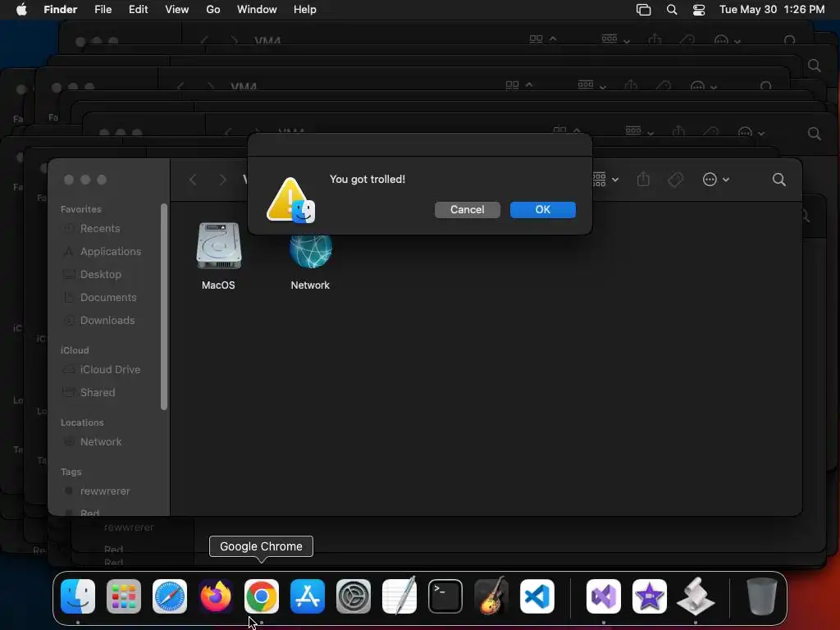Open Terminal from the Dock
840x630 pixels.
pyautogui.click(x=445, y=596)
